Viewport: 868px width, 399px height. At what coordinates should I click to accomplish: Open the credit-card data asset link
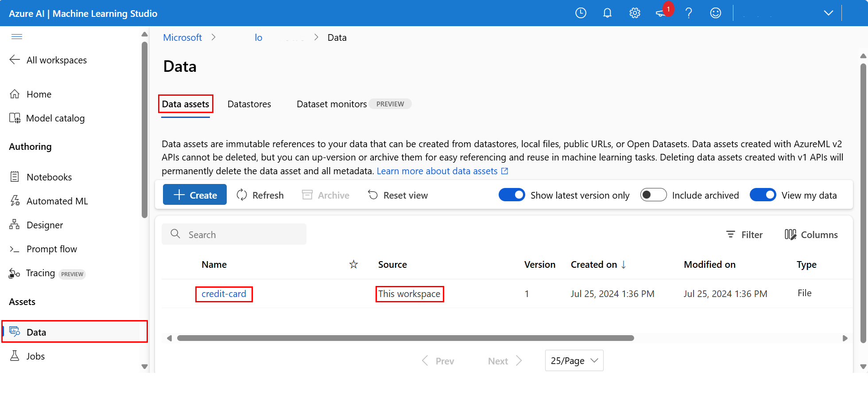click(224, 294)
